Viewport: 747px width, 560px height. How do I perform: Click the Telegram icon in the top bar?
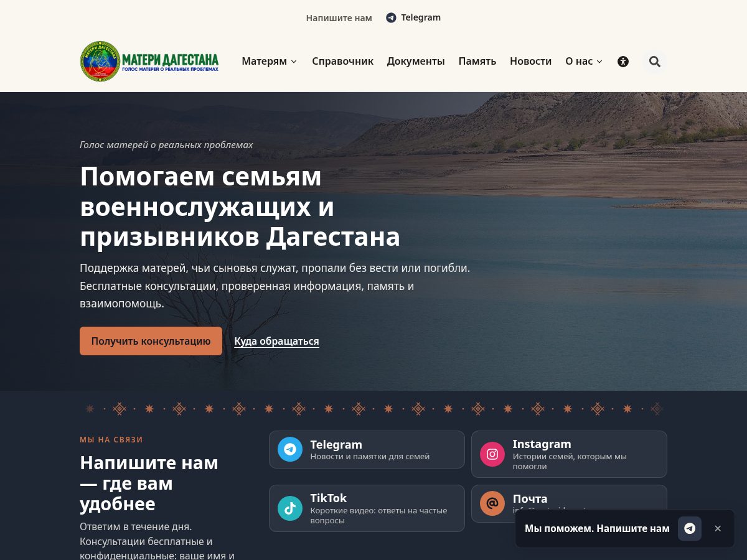pyautogui.click(x=391, y=18)
